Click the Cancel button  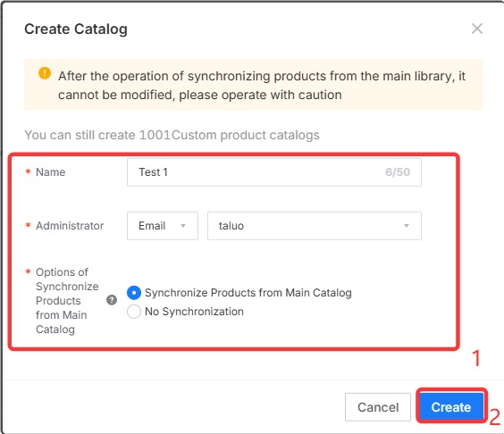(x=378, y=407)
